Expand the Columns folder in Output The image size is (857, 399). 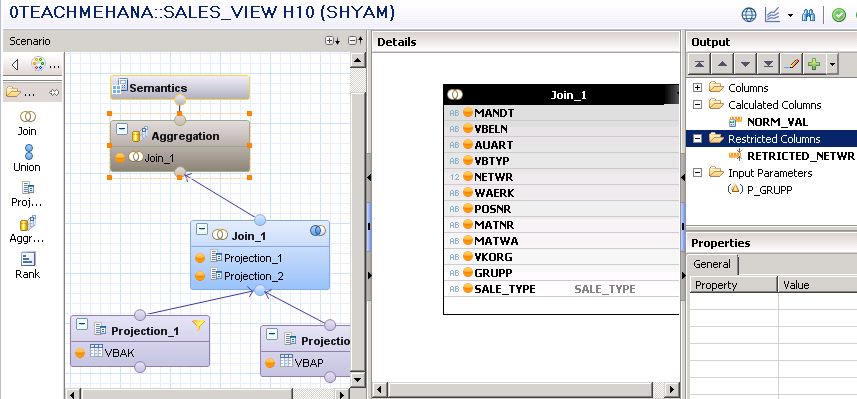click(x=697, y=87)
